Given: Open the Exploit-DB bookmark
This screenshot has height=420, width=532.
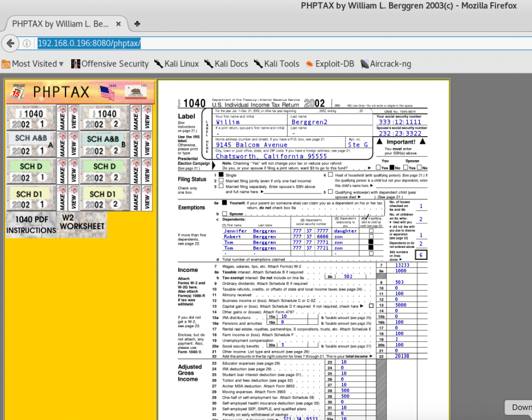Looking at the screenshot, I should (x=330, y=64).
